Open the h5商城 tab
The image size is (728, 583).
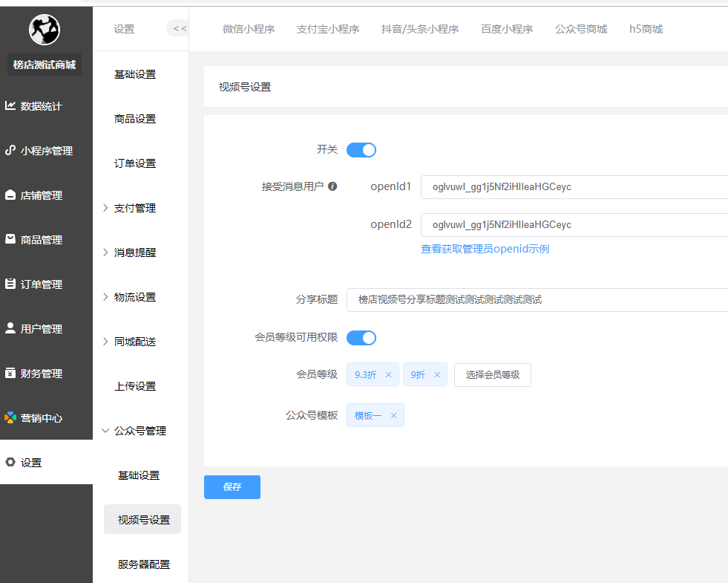[x=646, y=29]
